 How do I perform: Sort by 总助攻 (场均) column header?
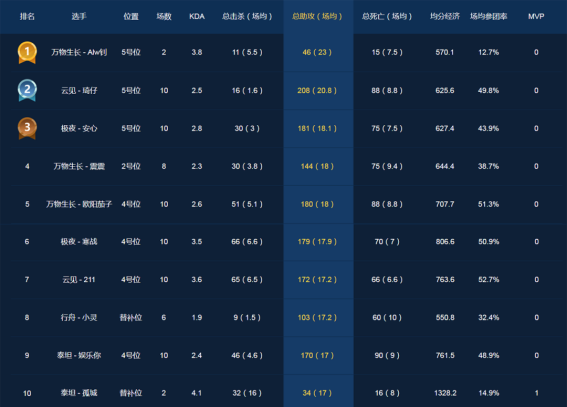[317, 16]
